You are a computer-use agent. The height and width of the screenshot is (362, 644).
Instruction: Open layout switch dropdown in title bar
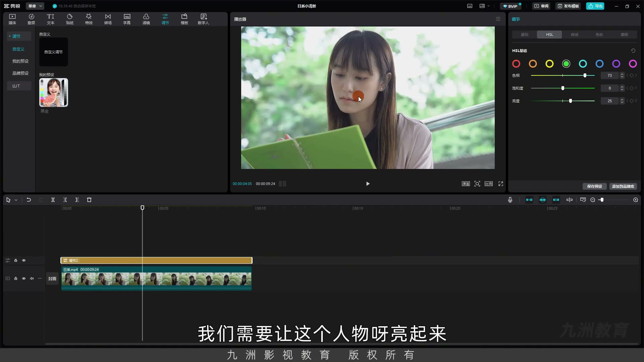[x=484, y=6]
